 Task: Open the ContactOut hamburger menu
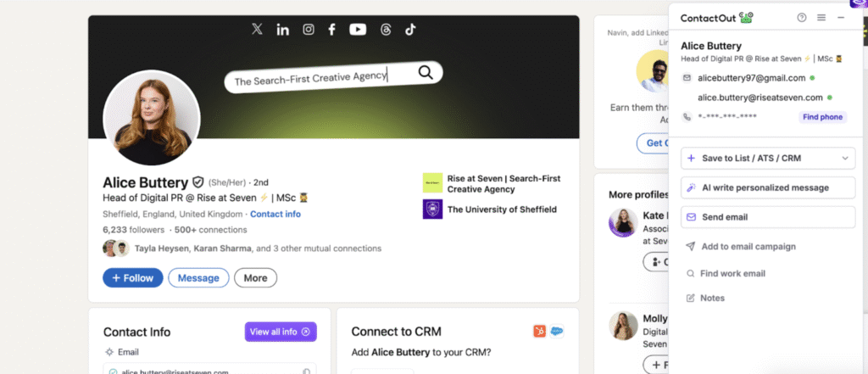coord(821,18)
